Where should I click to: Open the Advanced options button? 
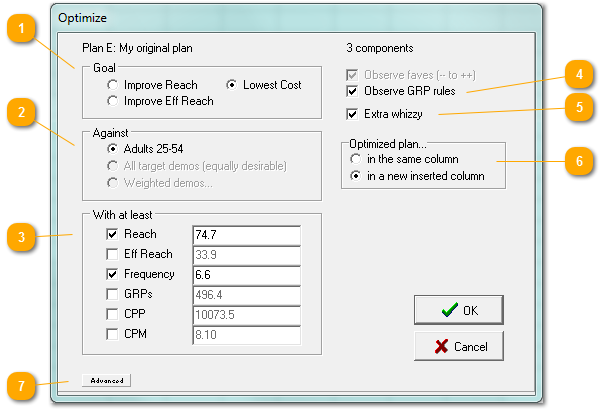[107, 381]
